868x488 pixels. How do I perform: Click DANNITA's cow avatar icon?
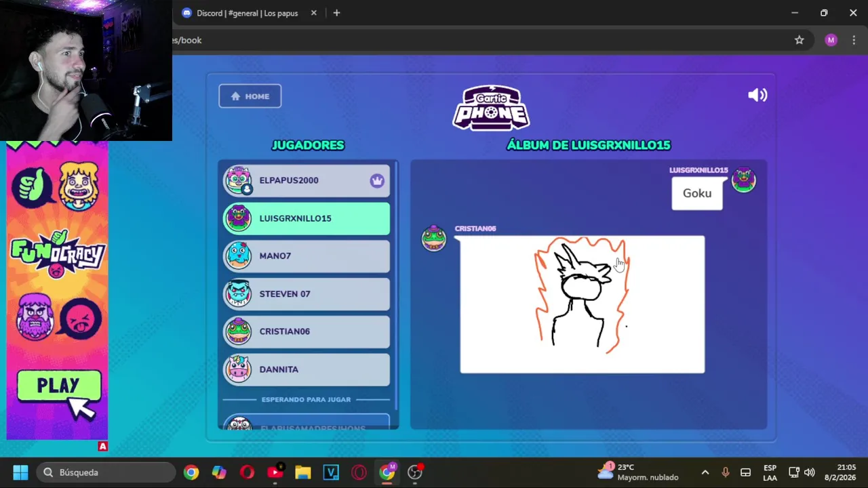[x=238, y=369]
